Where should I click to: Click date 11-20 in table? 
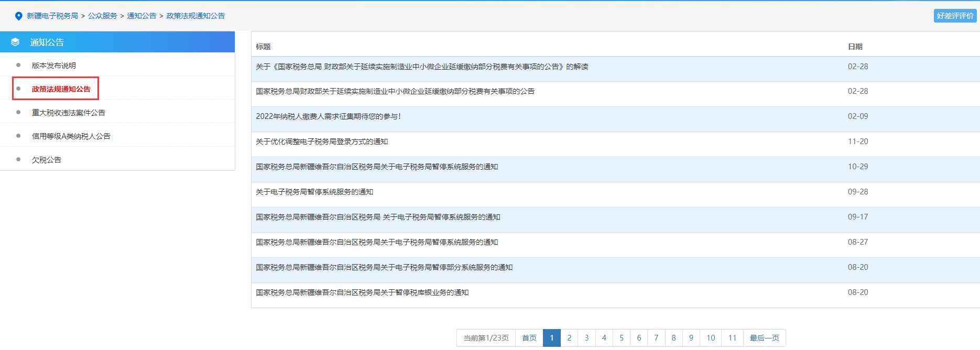[858, 141]
